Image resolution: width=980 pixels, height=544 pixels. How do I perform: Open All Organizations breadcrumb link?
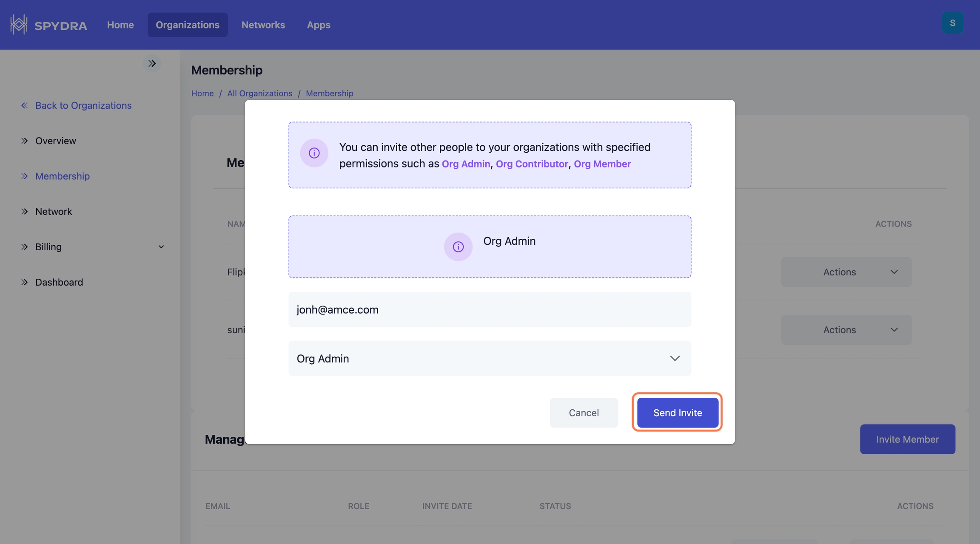(x=259, y=93)
